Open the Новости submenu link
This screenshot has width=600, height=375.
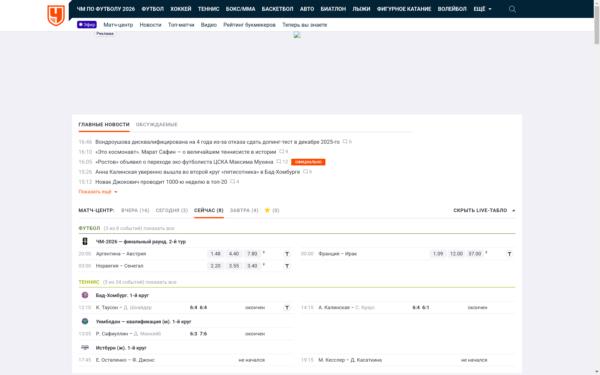click(x=150, y=24)
